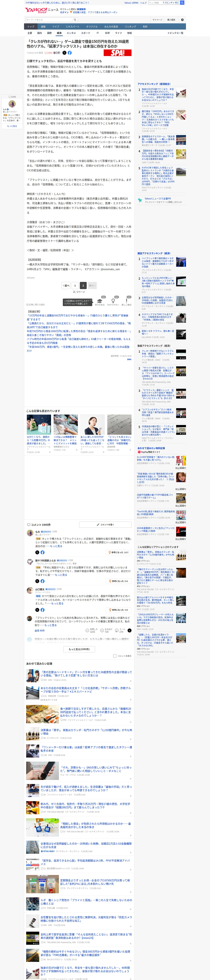Share もみ's comment on X
This screenshot has width=210, height=980.
(x=37, y=552)
